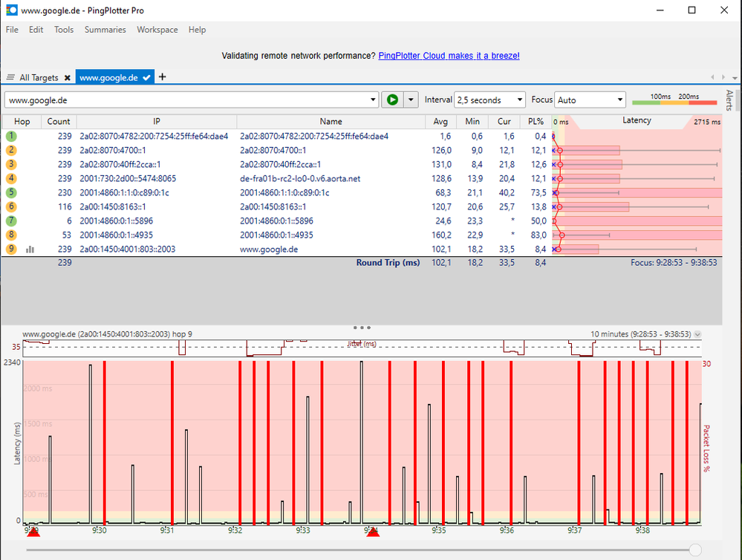The image size is (742, 560).
Task: Click the de-fra01b-rc2-lo0-0.v6.aorta.net hop name
Action: (300, 178)
